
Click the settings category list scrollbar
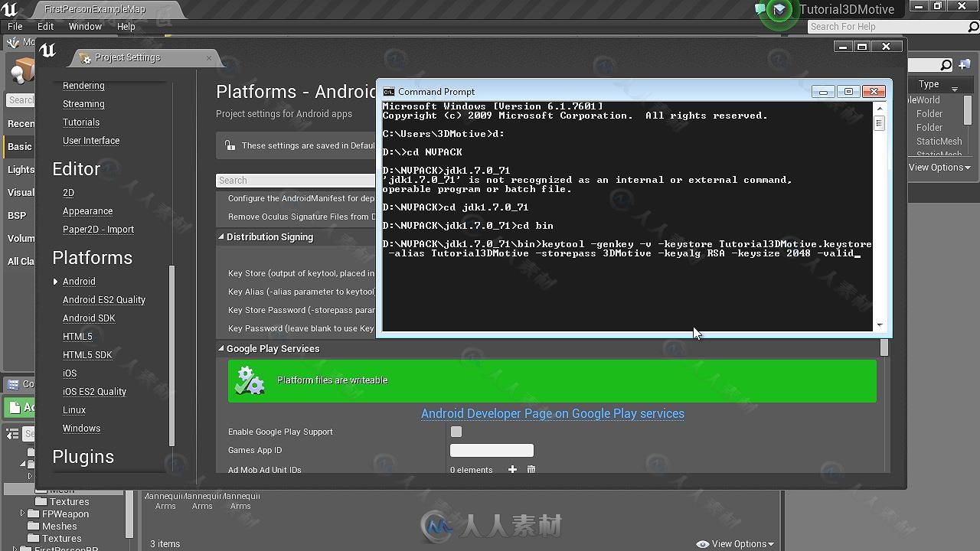pyautogui.click(x=171, y=356)
